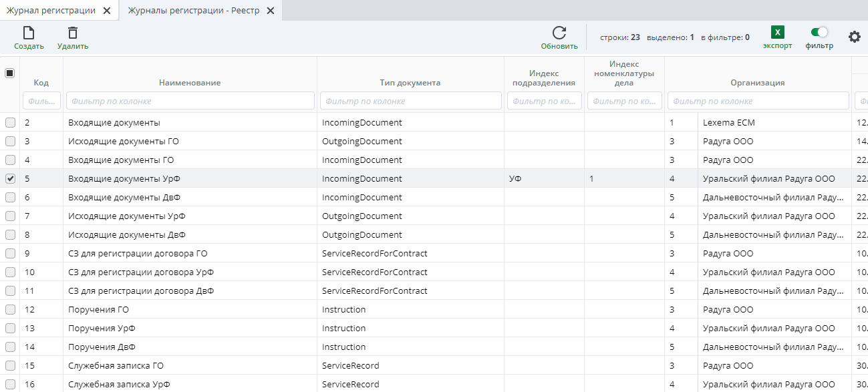
Task: Check the row for Поручения ДвФ
Action: click(x=10, y=347)
